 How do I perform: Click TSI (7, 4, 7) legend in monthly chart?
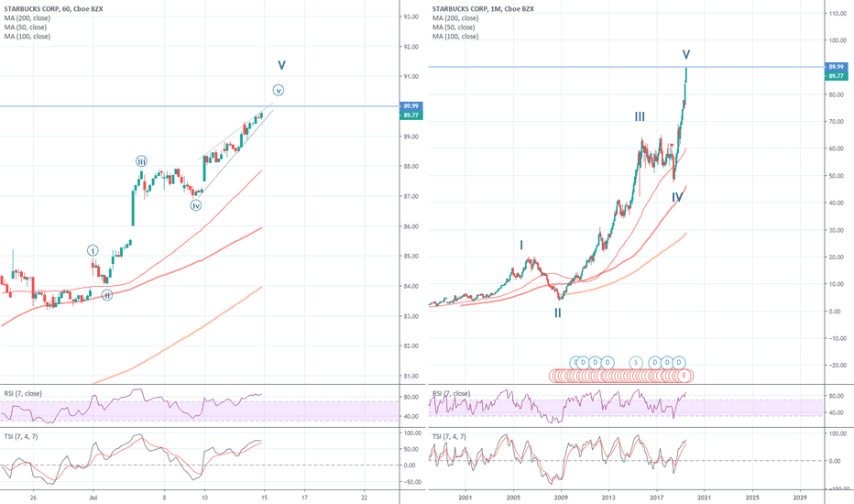tap(449, 436)
